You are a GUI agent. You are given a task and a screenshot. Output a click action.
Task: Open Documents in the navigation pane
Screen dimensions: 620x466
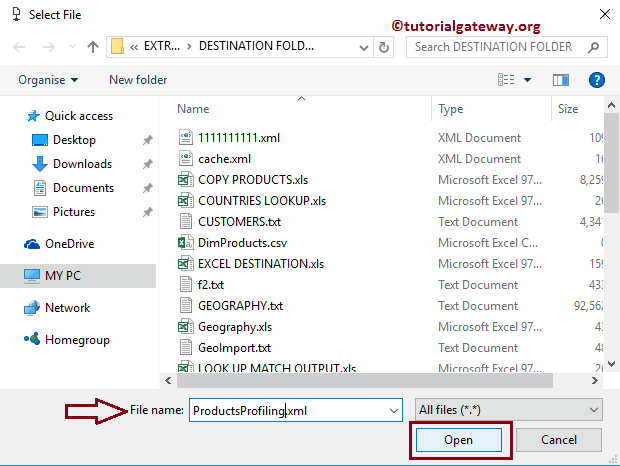(x=74, y=188)
